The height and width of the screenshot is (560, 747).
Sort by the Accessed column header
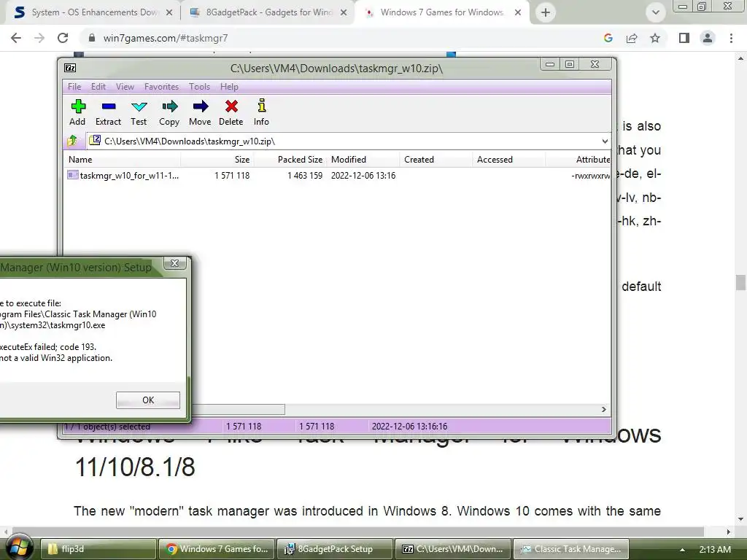[x=508, y=160]
